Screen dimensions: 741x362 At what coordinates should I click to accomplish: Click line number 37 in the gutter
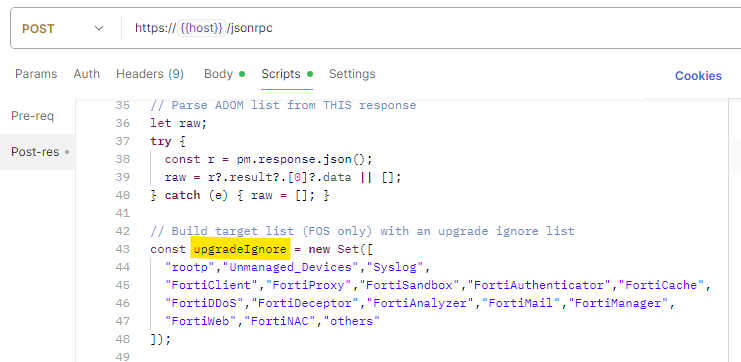[x=122, y=141]
